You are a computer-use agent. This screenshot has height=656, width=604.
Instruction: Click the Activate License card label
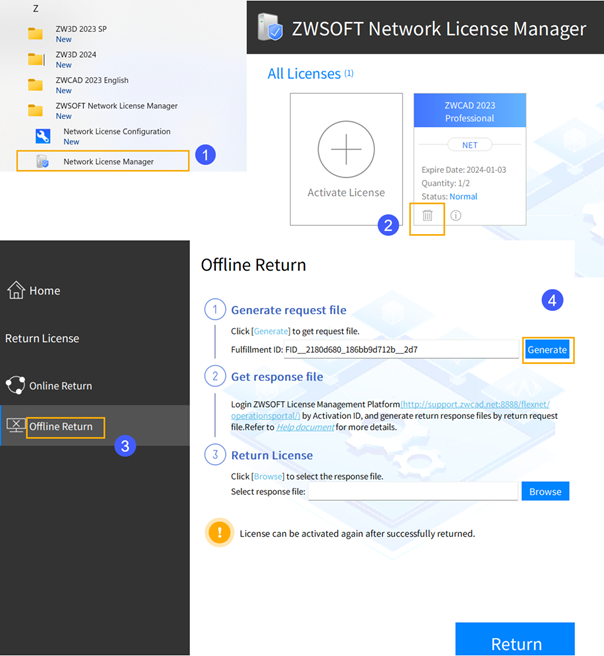click(346, 192)
